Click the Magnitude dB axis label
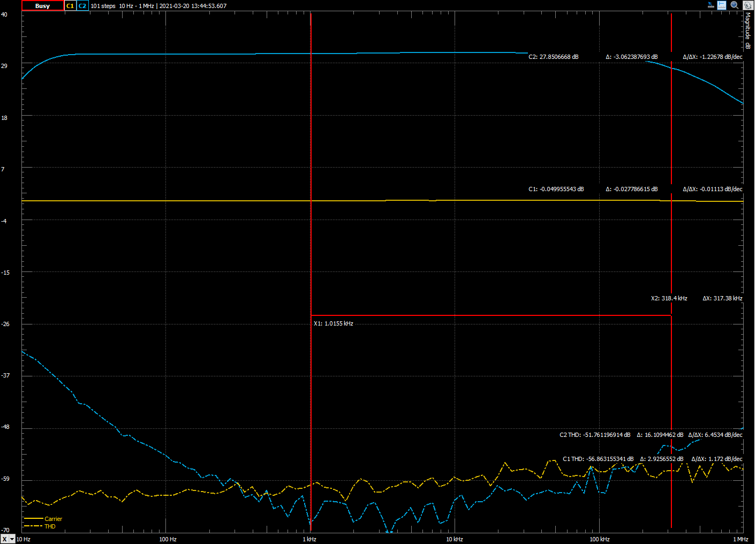The image size is (756, 544). tap(748, 31)
